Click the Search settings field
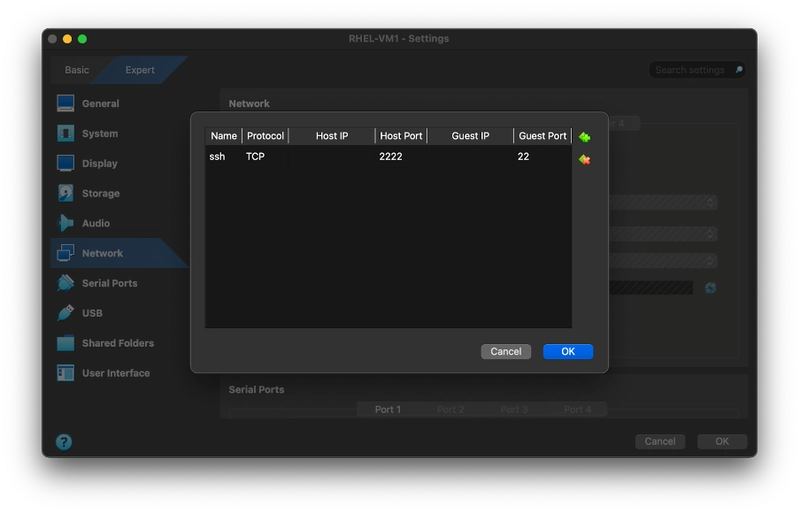 pos(696,70)
